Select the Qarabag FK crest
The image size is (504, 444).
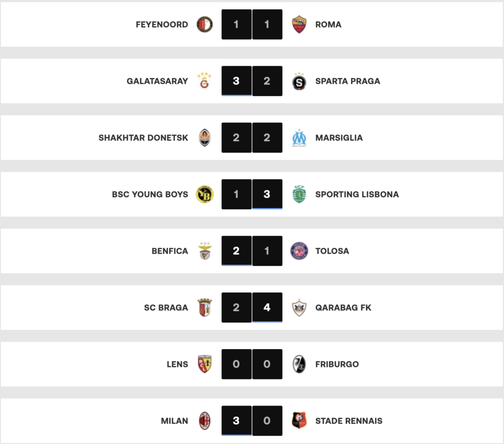299,308
